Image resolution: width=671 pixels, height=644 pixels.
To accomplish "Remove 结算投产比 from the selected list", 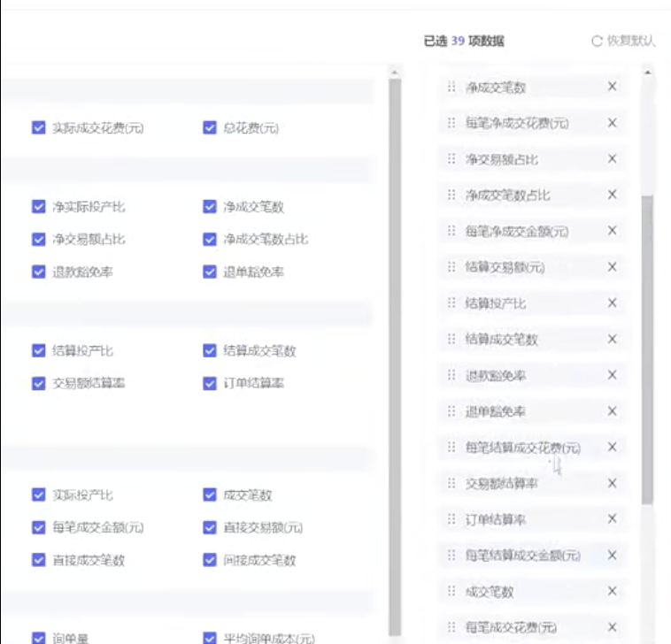I will tap(613, 303).
